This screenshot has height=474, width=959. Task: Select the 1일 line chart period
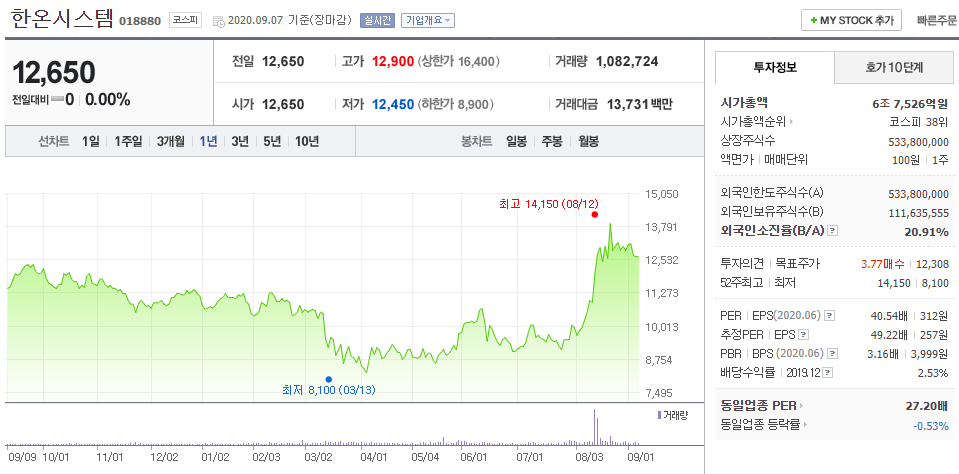tap(91, 141)
